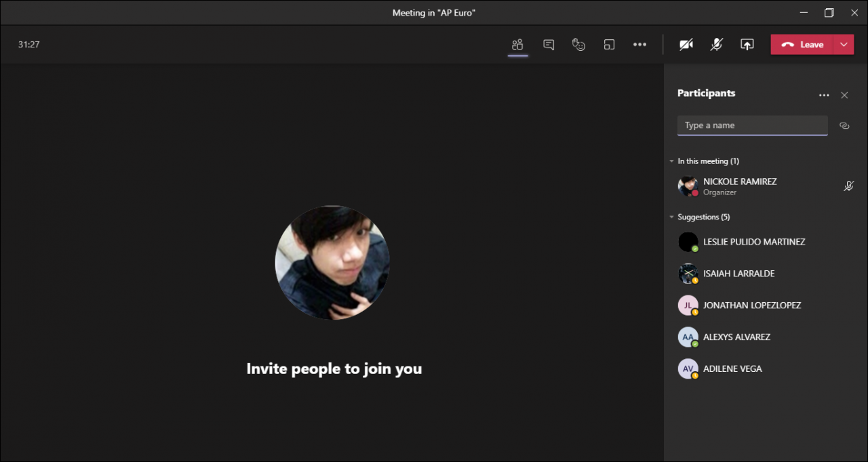Screen dimensions: 868x462
Task: Select suggestion ALEXYS ALVAREZ
Action: click(x=766, y=337)
